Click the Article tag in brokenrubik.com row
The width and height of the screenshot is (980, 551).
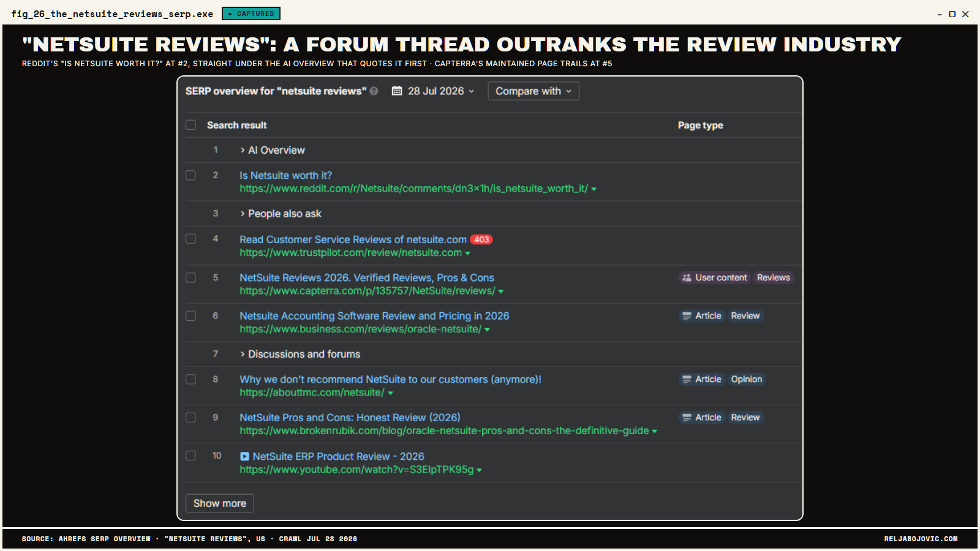[x=702, y=418]
